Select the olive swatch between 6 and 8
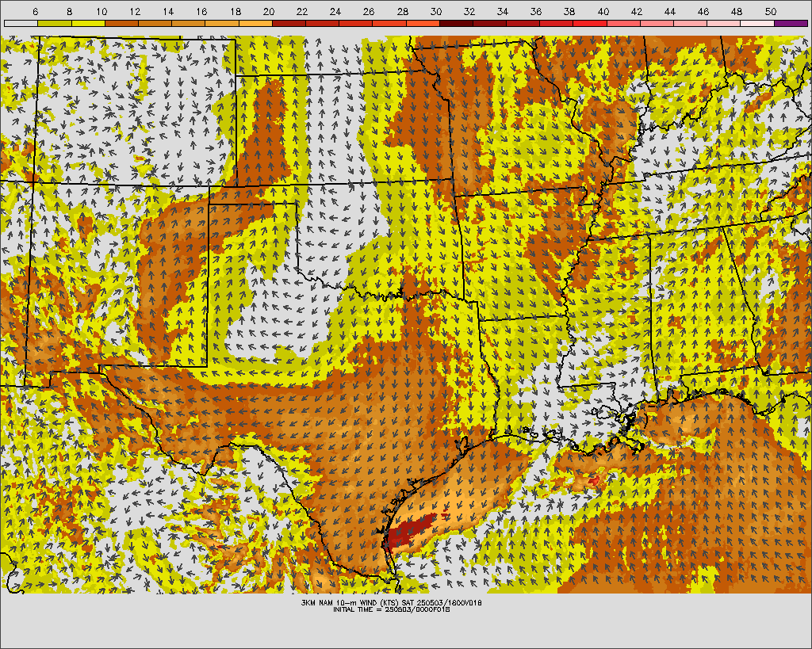Viewport: 812px width, 649px height. click(55, 23)
